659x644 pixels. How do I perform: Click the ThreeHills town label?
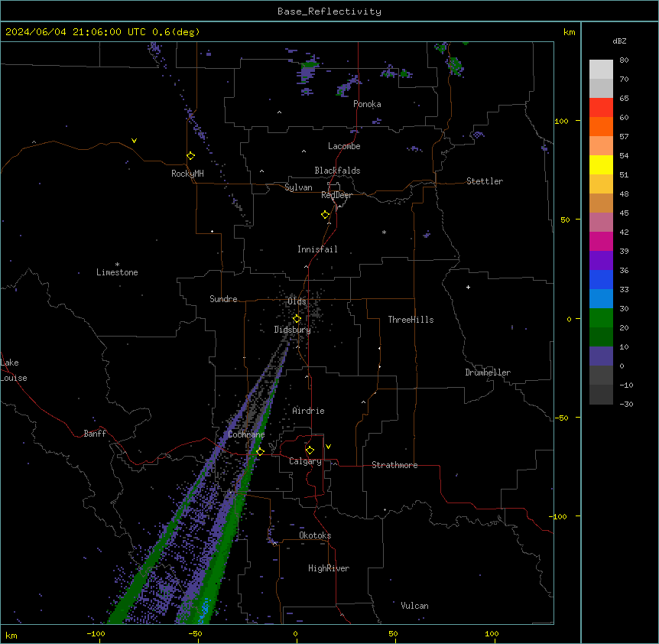(x=411, y=320)
